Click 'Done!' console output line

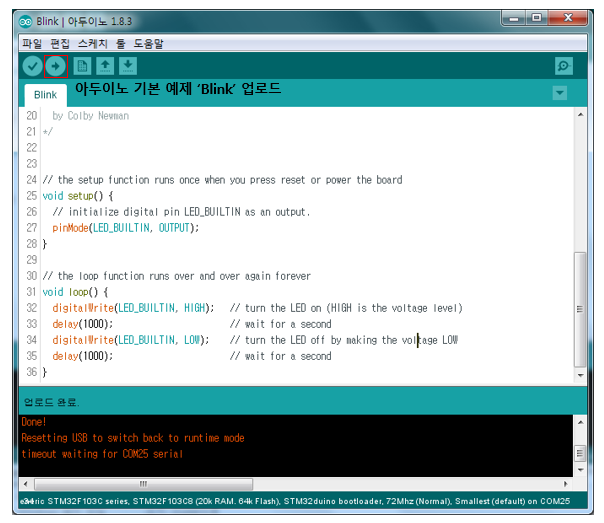tap(34, 422)
